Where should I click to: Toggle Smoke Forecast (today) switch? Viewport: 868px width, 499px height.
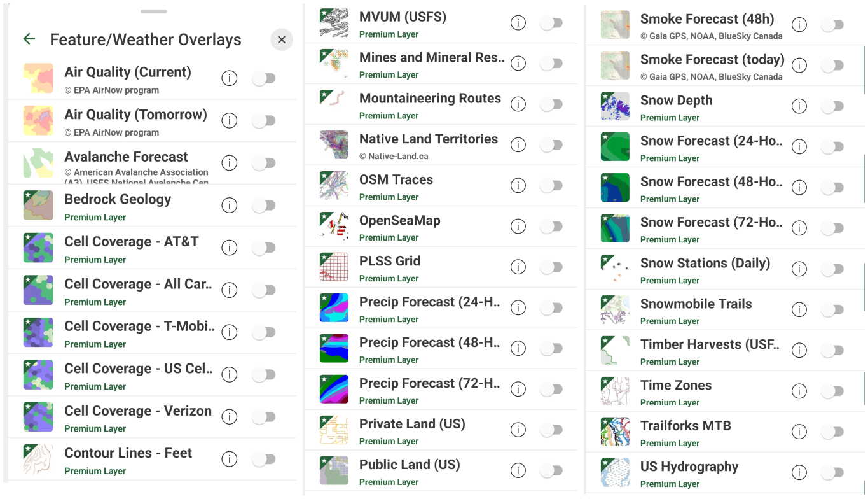pos(832,66)
